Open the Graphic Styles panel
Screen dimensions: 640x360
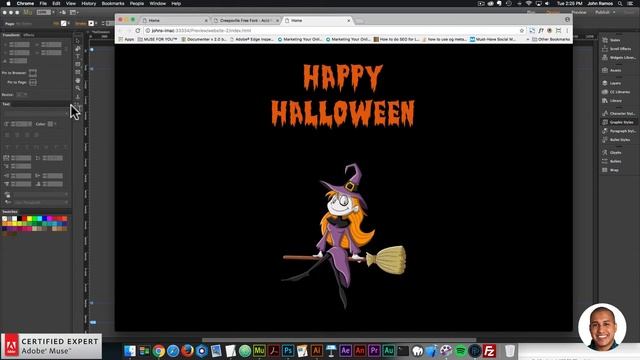[x=618, y=122]
